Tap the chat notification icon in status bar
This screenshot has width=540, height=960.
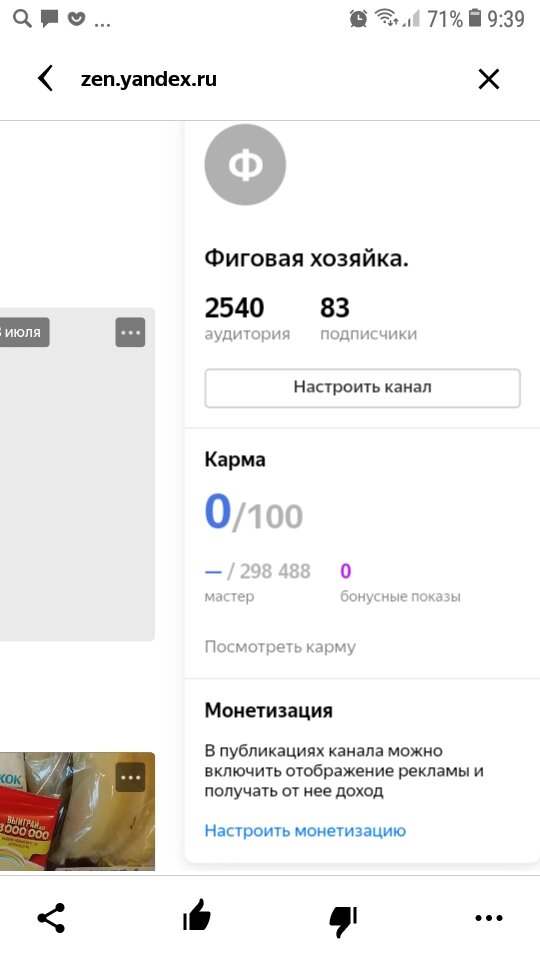pos(49,19)
